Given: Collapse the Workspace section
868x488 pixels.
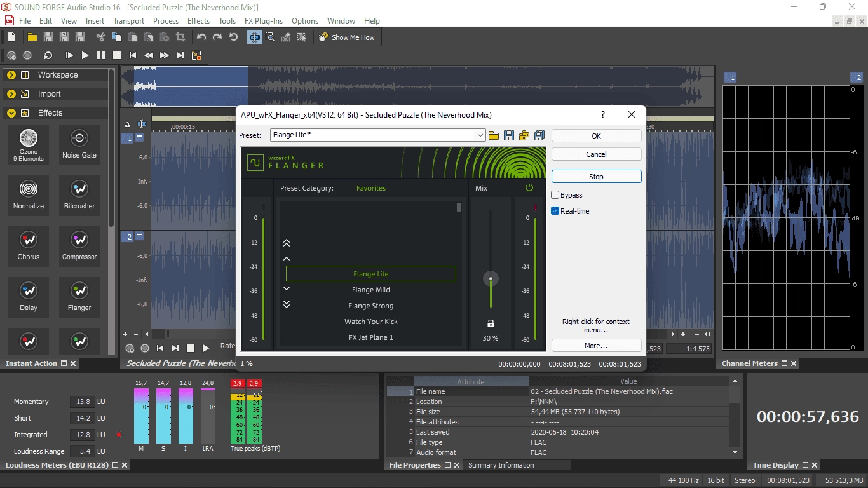Looking at the screenshot, I should click(x=11, y=75).
